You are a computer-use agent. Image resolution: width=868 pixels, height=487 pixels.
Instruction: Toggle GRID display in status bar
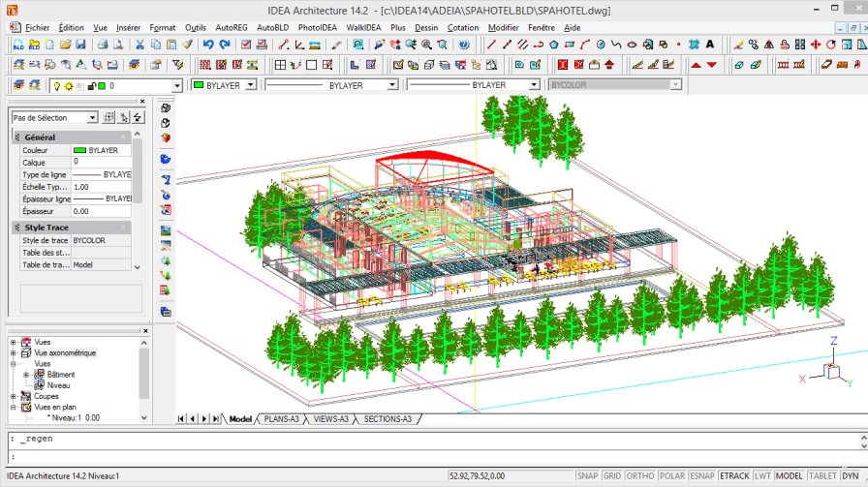[x=611, y=476]
